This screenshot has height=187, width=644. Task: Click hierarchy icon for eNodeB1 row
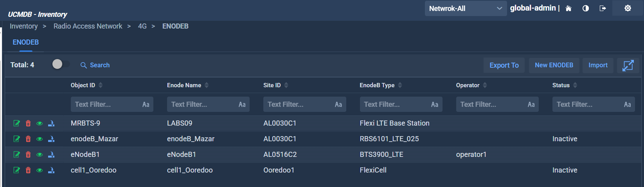(x=51, y=155)
